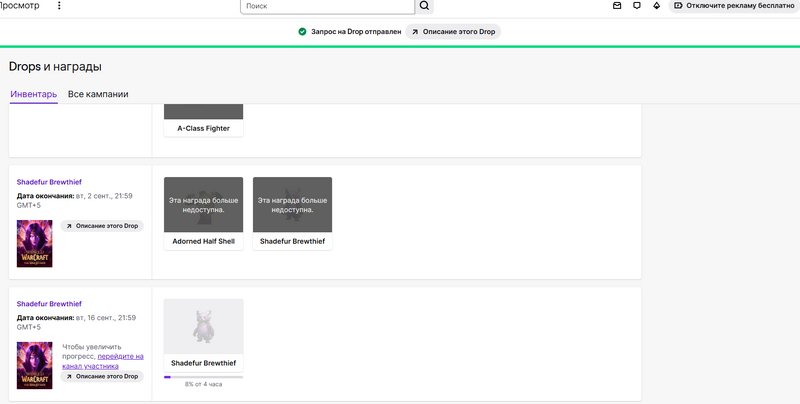800x404 pixels.
Task: Open the whispers chat bubble icon
Action: (637, 6)
